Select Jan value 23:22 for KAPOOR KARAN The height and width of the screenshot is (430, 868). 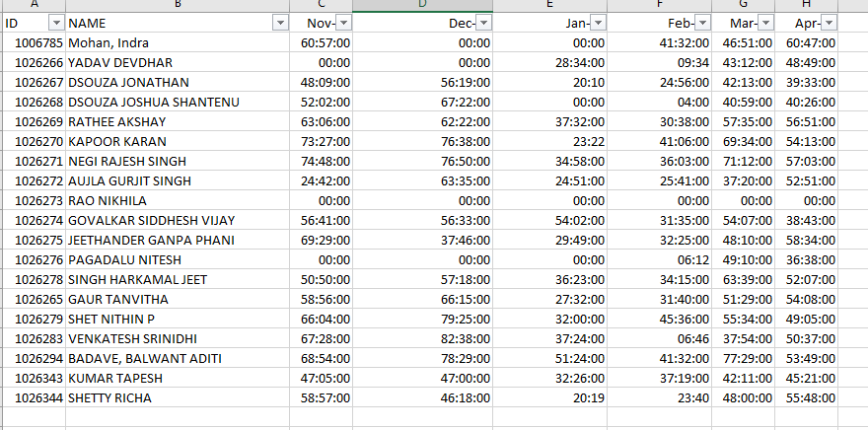click(x=549, y=142)
